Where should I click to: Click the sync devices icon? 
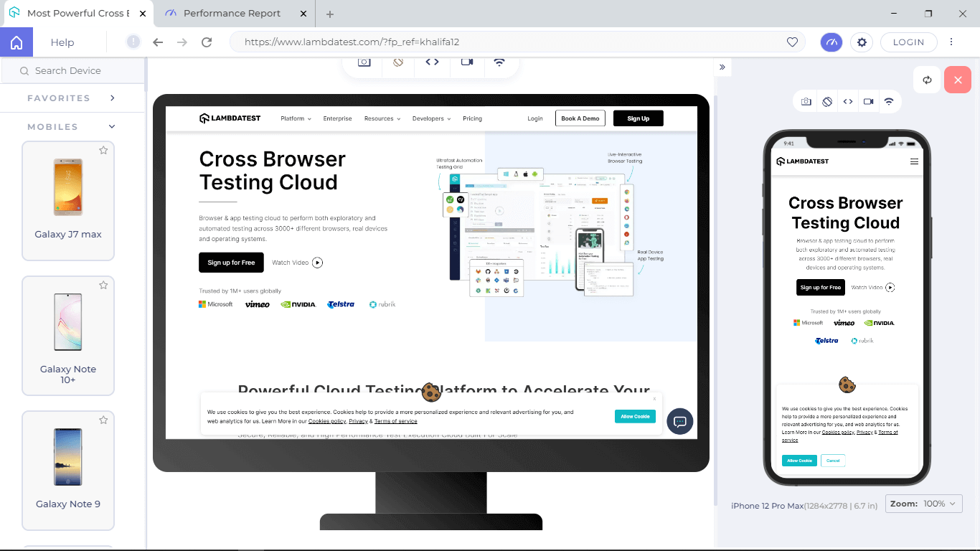click(927, 80)
